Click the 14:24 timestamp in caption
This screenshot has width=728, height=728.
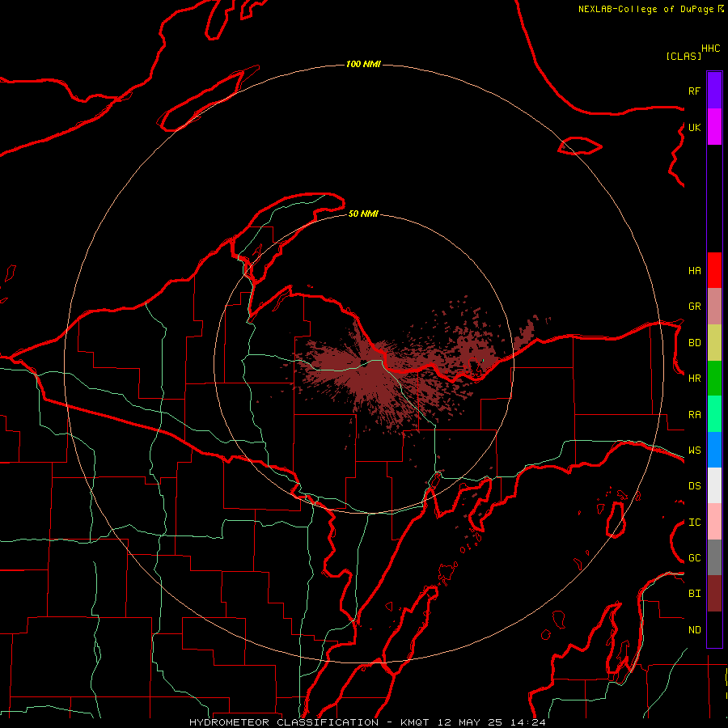coord(528,722)
